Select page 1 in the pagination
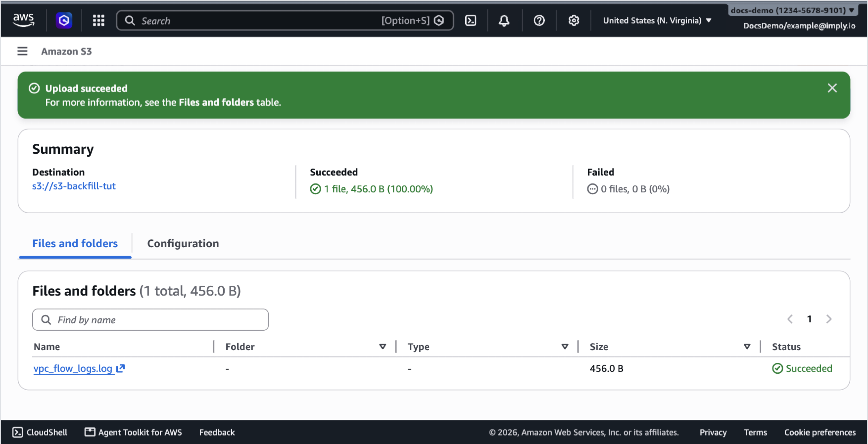 pos(809,319)
